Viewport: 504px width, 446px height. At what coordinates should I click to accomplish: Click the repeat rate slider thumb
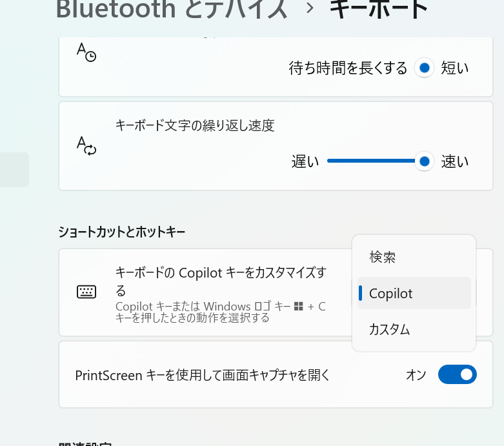(x=424, y=161)
